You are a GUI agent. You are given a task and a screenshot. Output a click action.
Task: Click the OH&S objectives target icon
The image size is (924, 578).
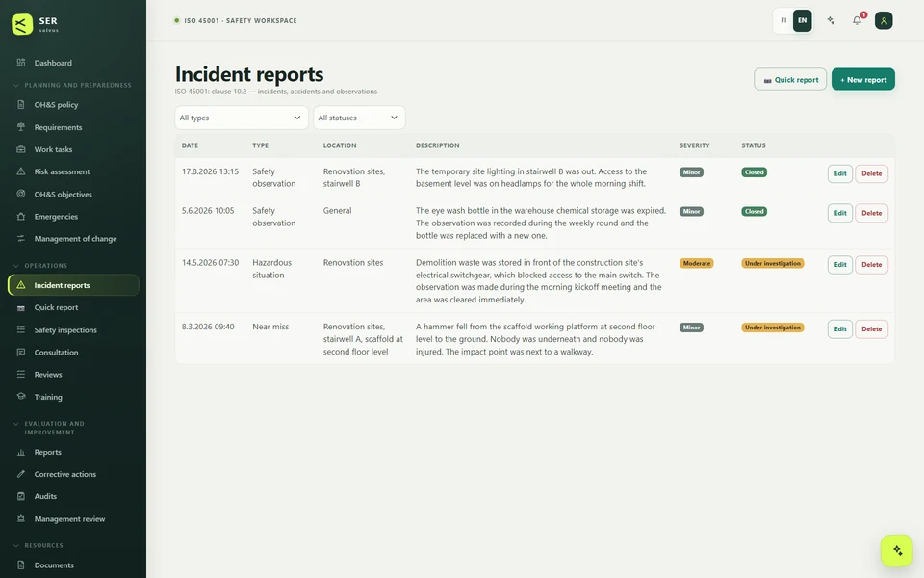[21, 194]
